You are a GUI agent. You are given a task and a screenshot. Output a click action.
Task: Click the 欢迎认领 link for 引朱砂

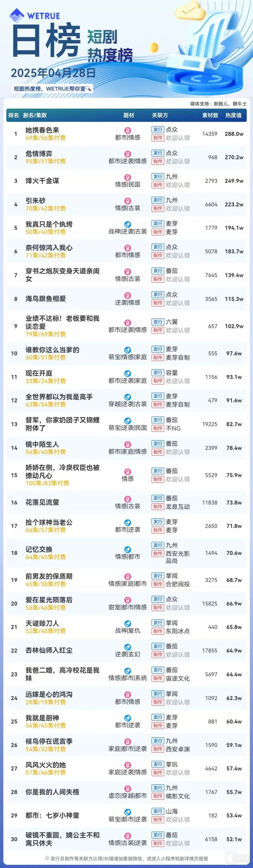(x=178, y=209)
